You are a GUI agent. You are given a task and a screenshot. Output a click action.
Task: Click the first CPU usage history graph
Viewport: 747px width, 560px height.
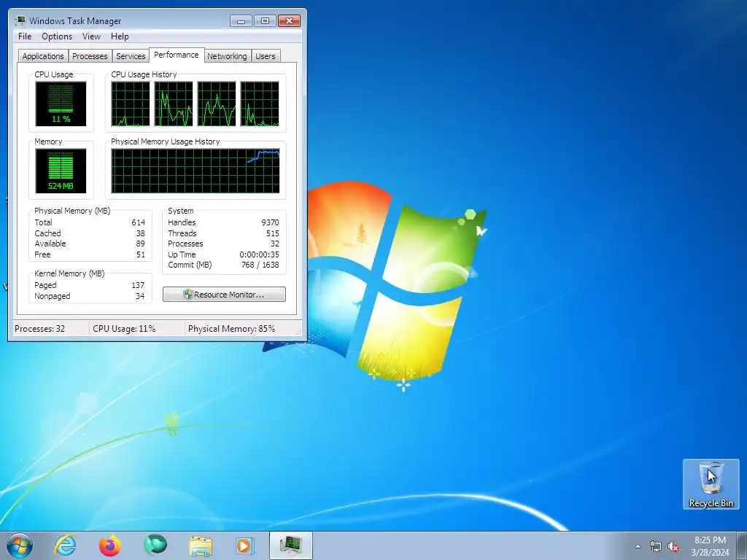[x=131, y=104]
